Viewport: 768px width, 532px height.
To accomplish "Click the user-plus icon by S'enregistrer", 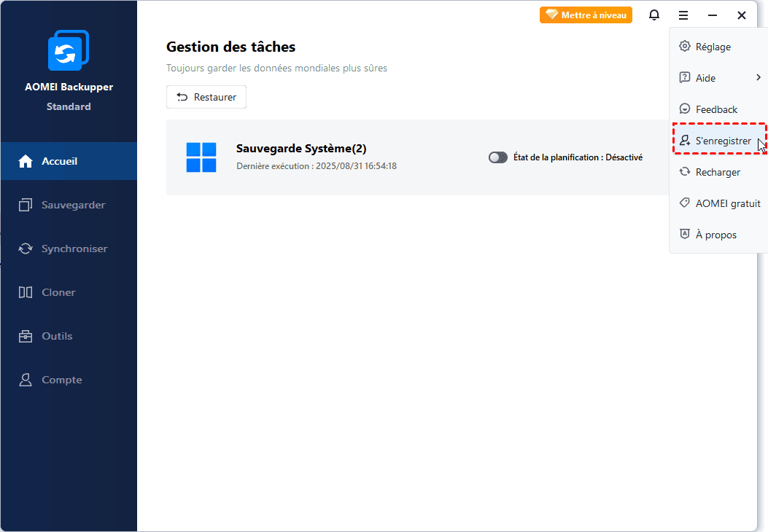I will [x=685, y=141].
